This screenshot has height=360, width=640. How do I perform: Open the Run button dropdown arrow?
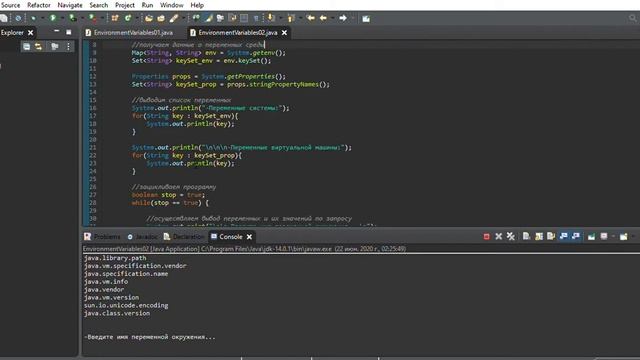(x=62, y=18)
